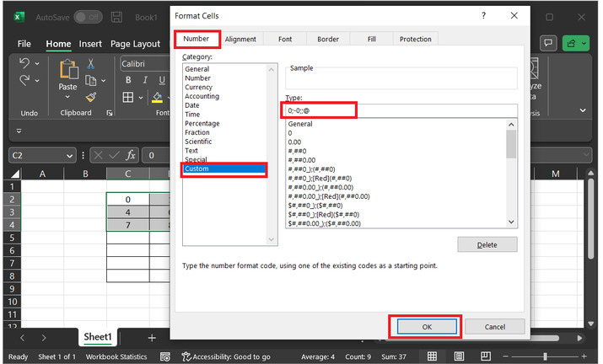Switch to Page Break Preview view icon

(x=487, y=356)
